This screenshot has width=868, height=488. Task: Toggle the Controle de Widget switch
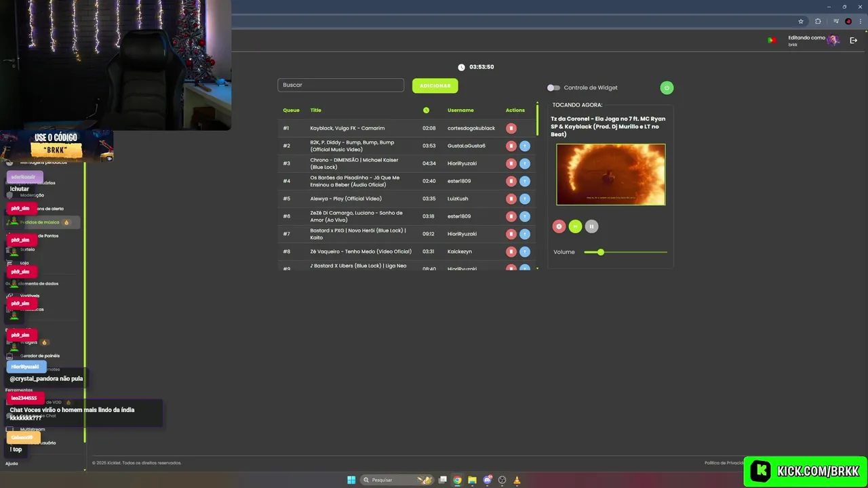pyautogui.click(x=554, y=87)
